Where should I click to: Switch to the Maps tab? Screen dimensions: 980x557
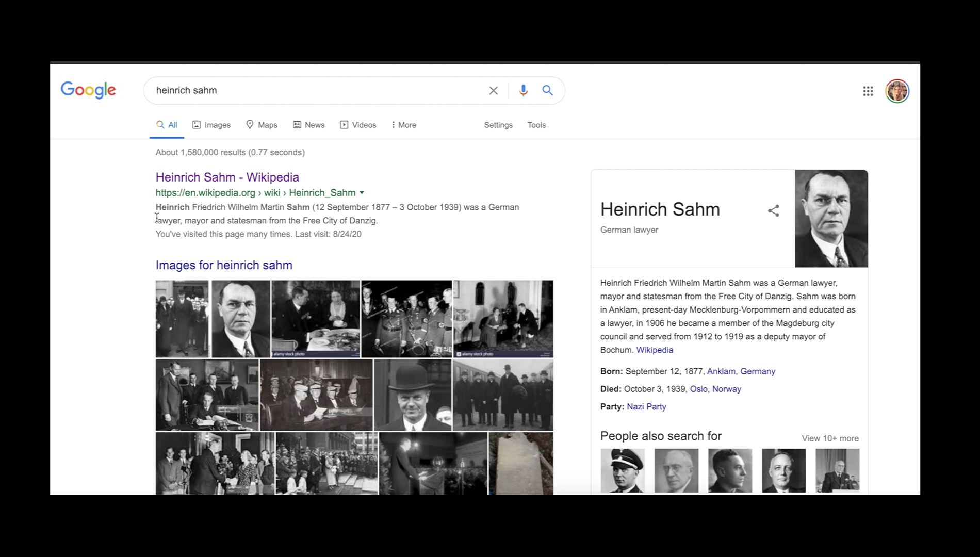[262, 125]
